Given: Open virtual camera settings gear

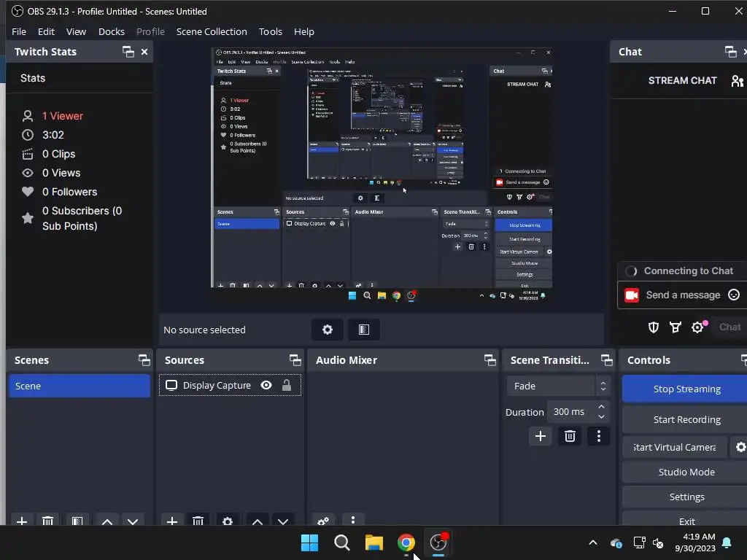Looking at the screenshot, I should point(740,447).
